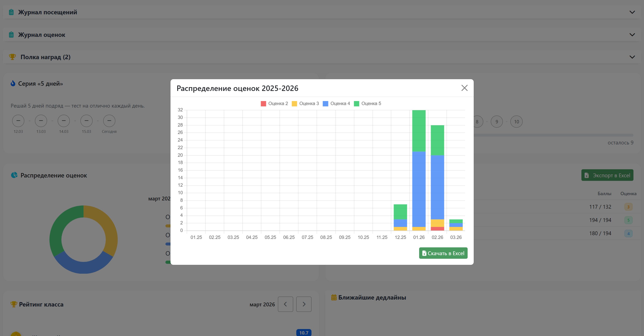The height and width of the screenshot is (336, 644).
Task: Click the trophy icon beside Полка наград
Action: [12, 57]
